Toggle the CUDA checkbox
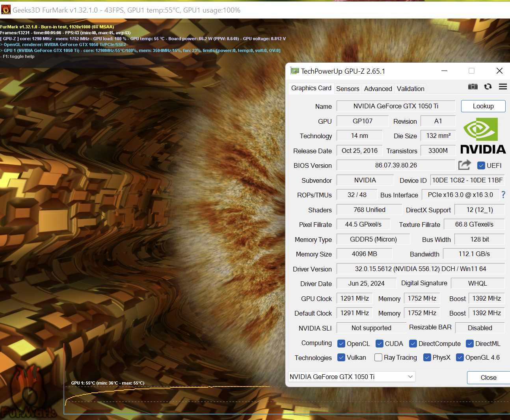The height and width of the screenshot is (420, 510). [380, 344]
